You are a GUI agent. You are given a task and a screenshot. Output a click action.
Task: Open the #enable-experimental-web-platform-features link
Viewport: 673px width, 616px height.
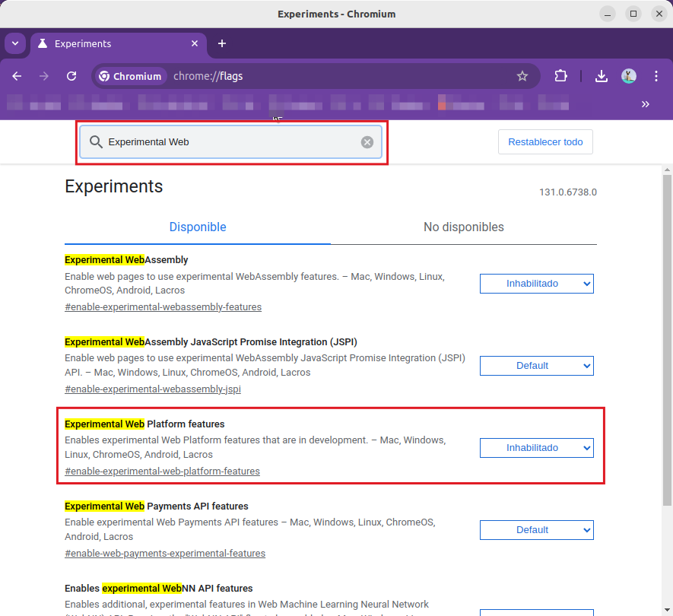[162, 472]
